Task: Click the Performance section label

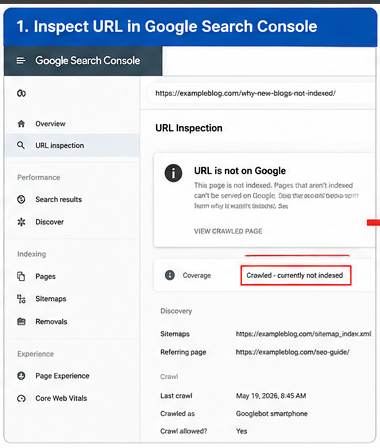Action: tap(39, 177)
